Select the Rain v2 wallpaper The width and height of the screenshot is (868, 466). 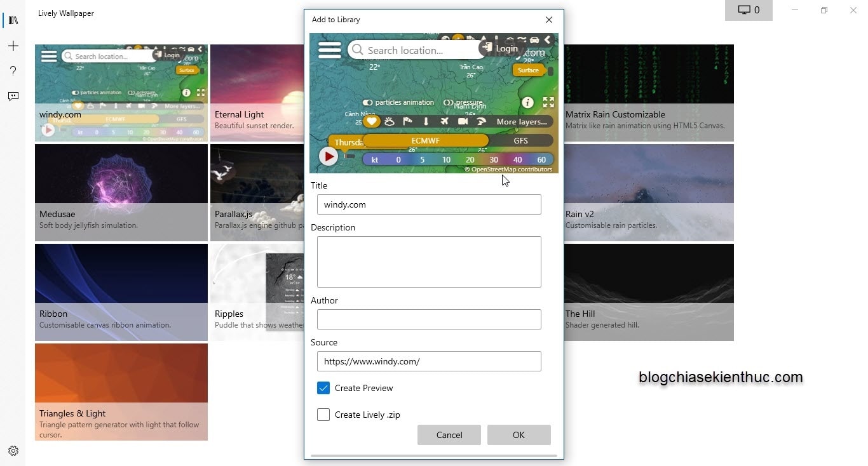[x=649, y=192]
